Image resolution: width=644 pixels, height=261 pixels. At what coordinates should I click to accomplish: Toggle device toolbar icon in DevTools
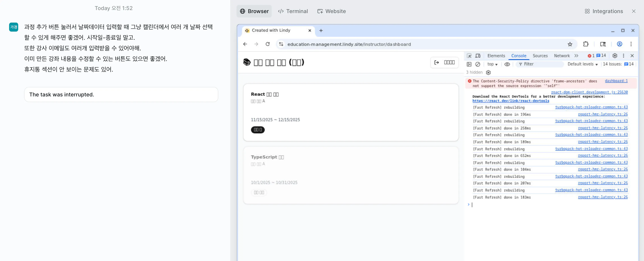(478, 56)
